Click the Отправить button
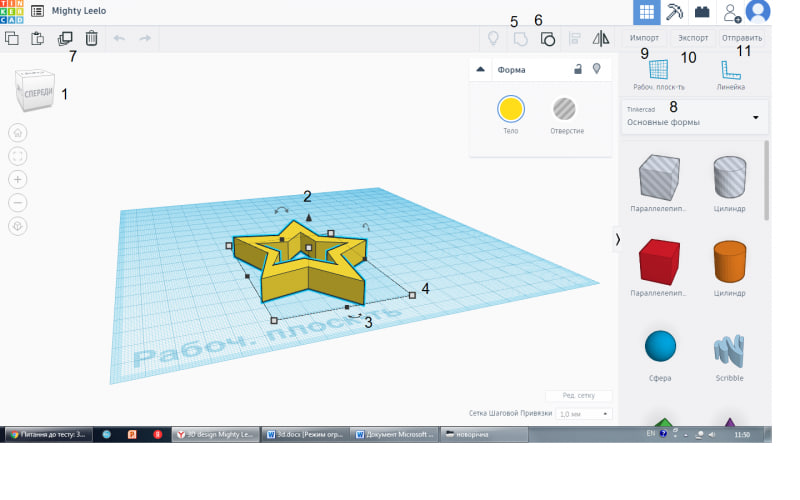 pyautogui.click(x=742, y=38)
